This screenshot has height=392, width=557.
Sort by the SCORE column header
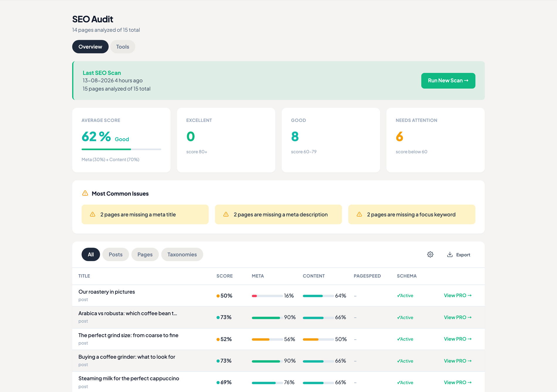pos(225,276)
